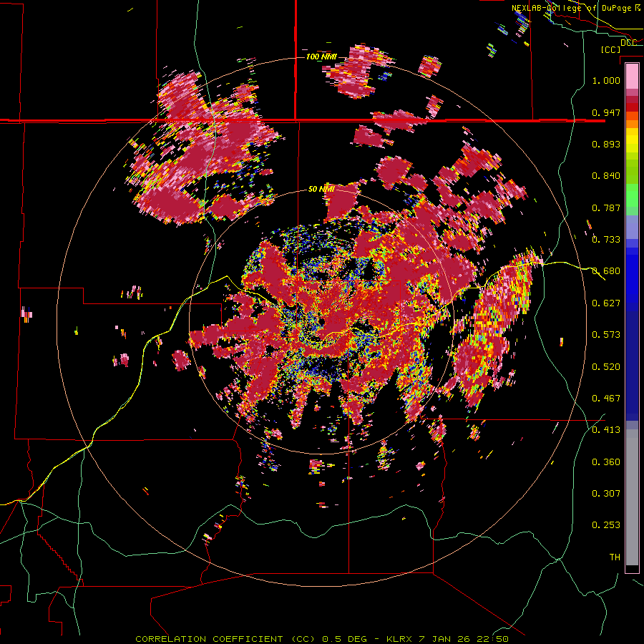Click the 0.680 scale label
This screenshot has width=644, height=644.
[x=606, y=271]
